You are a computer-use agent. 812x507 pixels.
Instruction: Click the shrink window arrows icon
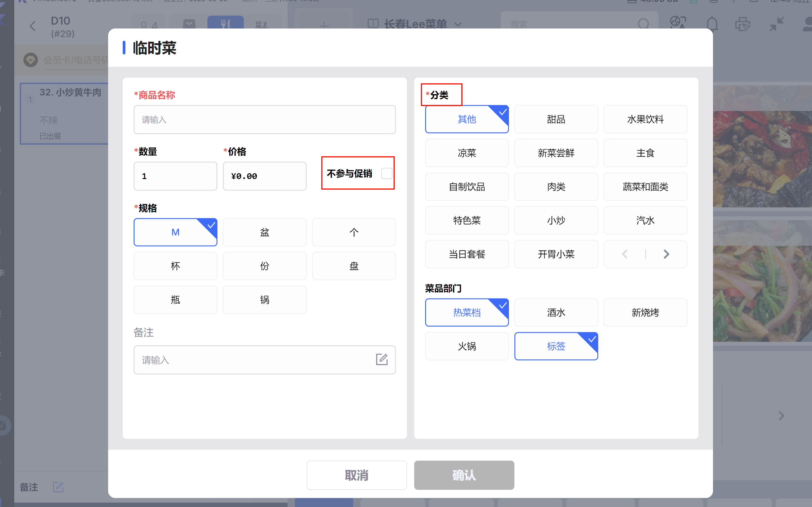pos(776,24)
